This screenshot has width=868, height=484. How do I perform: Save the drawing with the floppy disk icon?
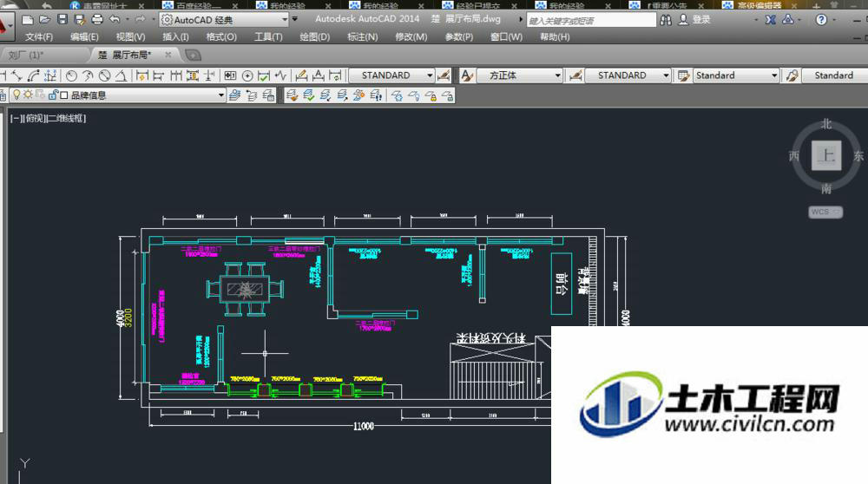(62, 19)
